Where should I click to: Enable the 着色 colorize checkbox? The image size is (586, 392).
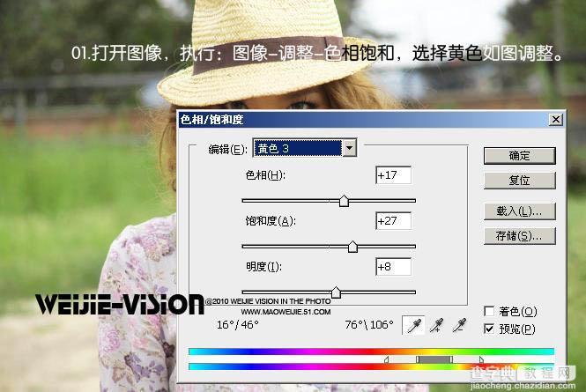click(x=489, y=311)
